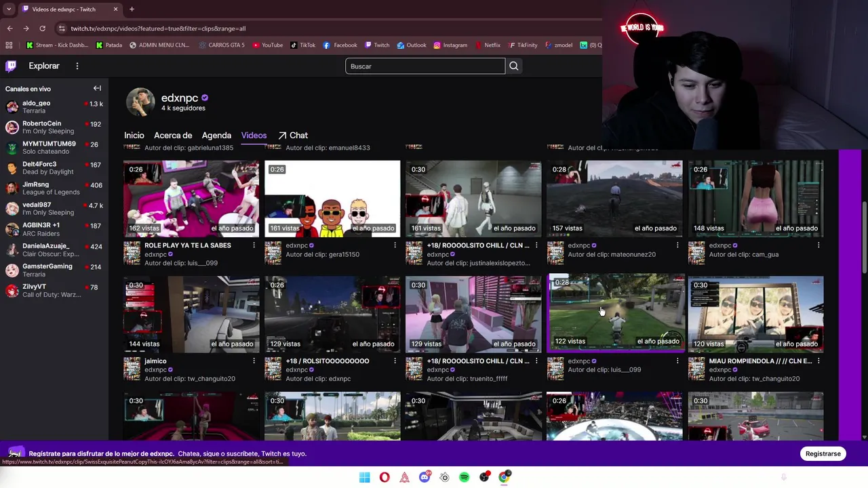
Task: Click inside the Buscar search field
Action: (425, 66)
